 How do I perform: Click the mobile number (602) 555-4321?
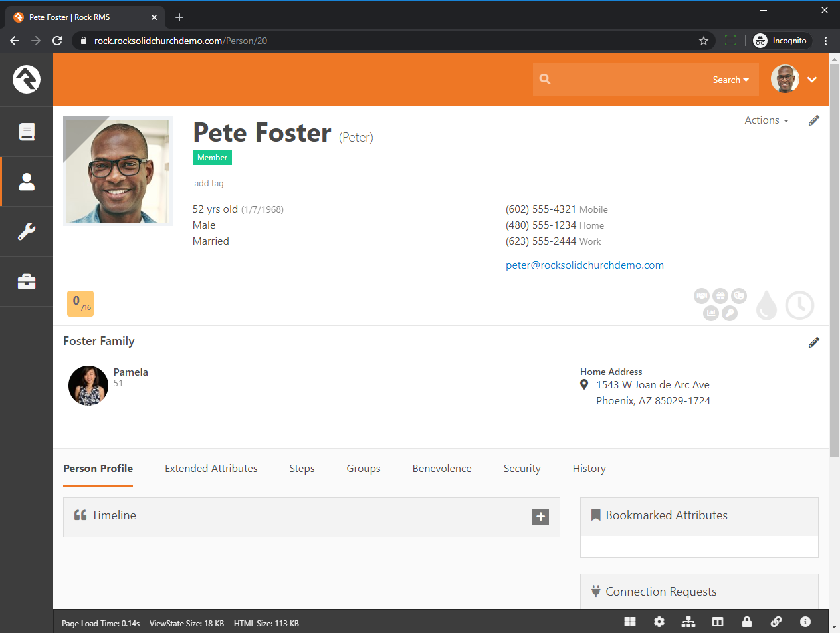(x=541, y=209)
